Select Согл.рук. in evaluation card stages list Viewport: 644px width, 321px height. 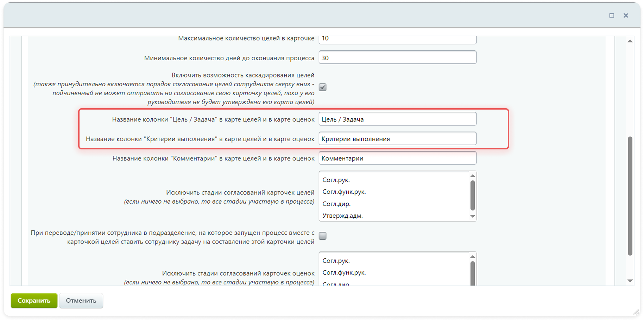pos(336,261)
